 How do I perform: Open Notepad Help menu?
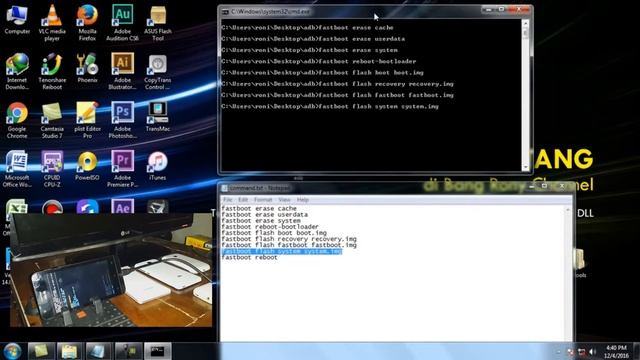click(302, 200)
